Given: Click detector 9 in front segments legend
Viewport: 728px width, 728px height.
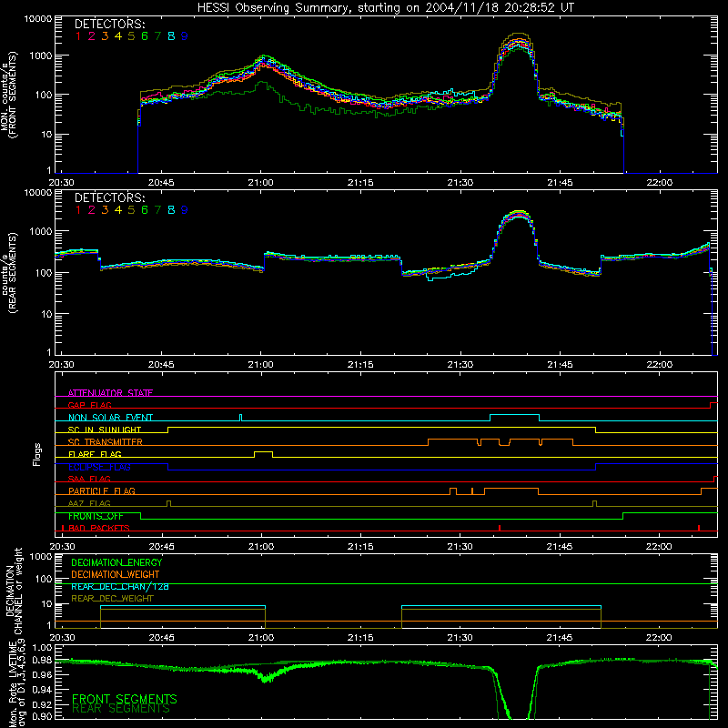Looking at the screenshot, I should (185, 36).
